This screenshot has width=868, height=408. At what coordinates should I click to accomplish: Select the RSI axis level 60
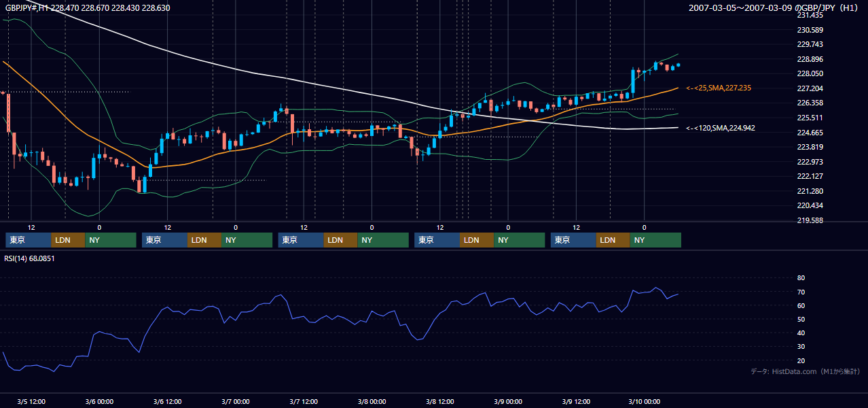pyautogui.click(x=801, y=305)
